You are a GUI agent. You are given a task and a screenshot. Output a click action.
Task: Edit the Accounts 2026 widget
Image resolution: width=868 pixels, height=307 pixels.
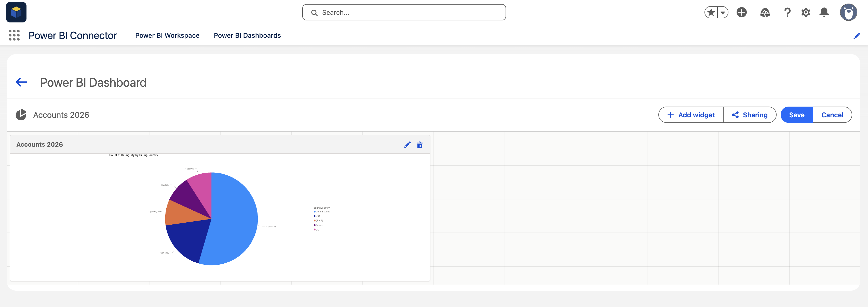(x=407, y=145)
